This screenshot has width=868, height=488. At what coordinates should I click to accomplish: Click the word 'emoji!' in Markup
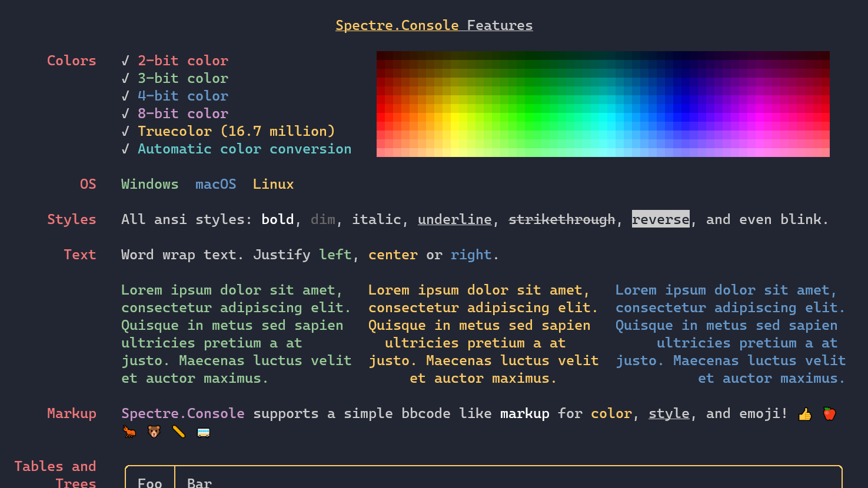tap(764, 413)
